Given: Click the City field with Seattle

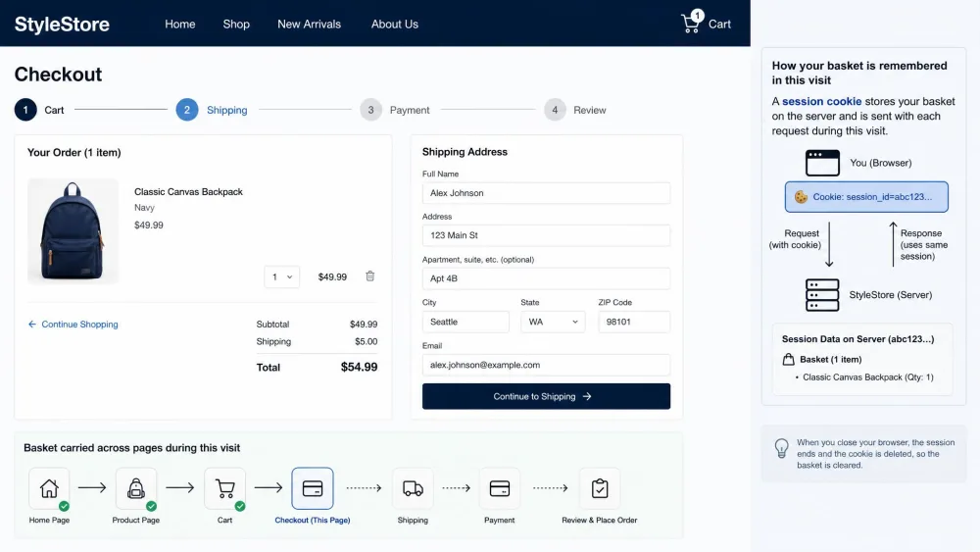Looking at the screenshot, I should coord(465,322).
